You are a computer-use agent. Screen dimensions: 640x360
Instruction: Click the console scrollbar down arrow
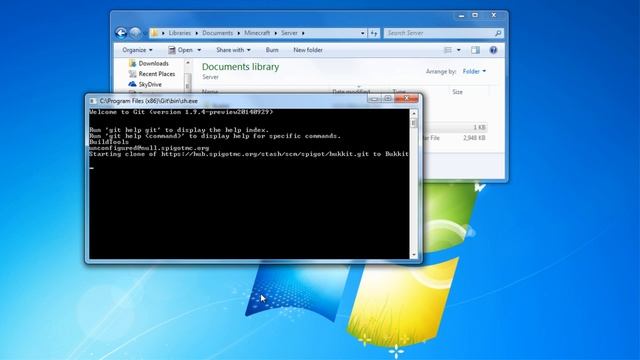(x=414, y=255)
